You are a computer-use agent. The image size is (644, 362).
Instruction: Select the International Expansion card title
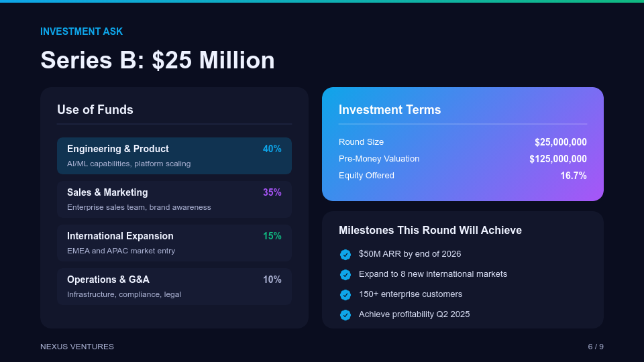click(x=120, y=236)
